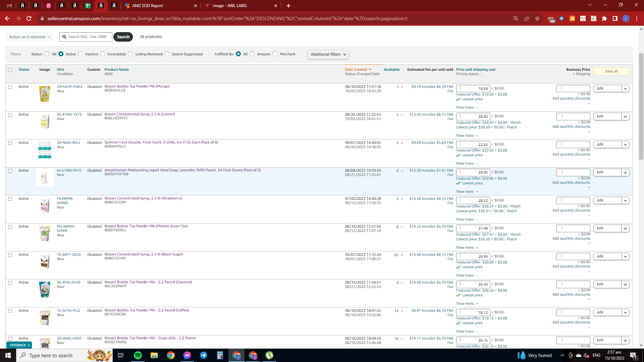Open uTorrent from the taskbar
Viewport: 644px width, 362px height.
coord(269,355)
